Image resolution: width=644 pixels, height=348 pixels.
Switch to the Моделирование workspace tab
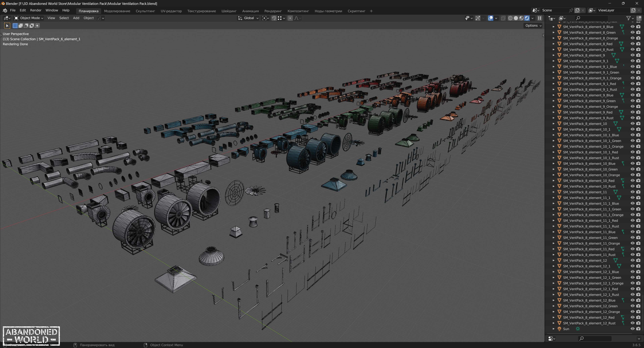pos(117,11)
